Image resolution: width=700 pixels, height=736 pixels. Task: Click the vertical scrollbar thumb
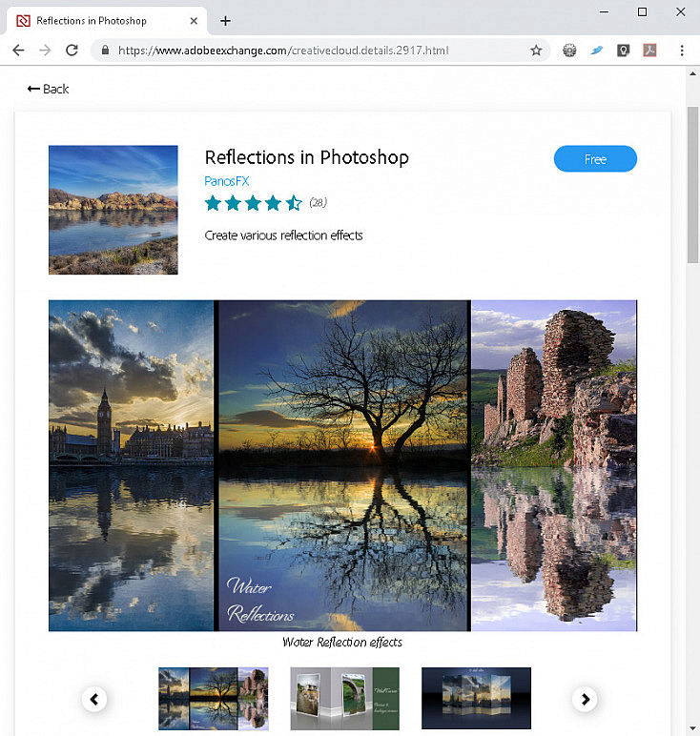click(x=693, y=185)
